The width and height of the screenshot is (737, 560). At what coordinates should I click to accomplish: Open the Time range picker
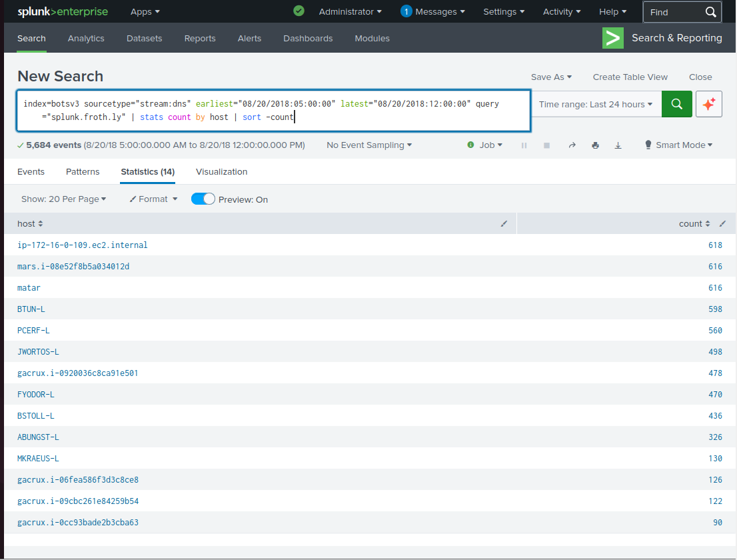pos(596,105)
